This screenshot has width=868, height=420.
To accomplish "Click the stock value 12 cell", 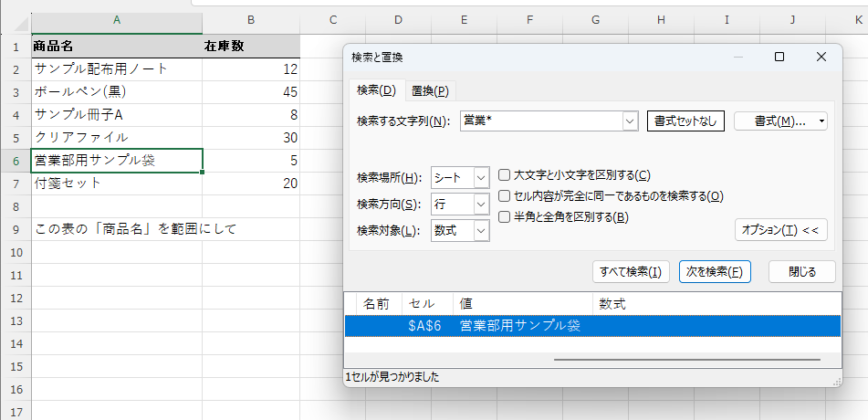I will click(x=251, y=69).
